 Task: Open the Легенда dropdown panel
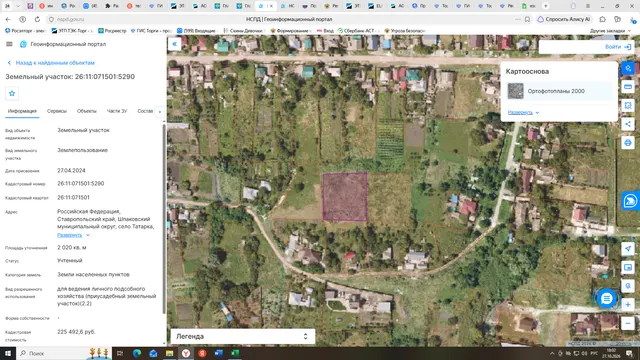click(242, 336)
